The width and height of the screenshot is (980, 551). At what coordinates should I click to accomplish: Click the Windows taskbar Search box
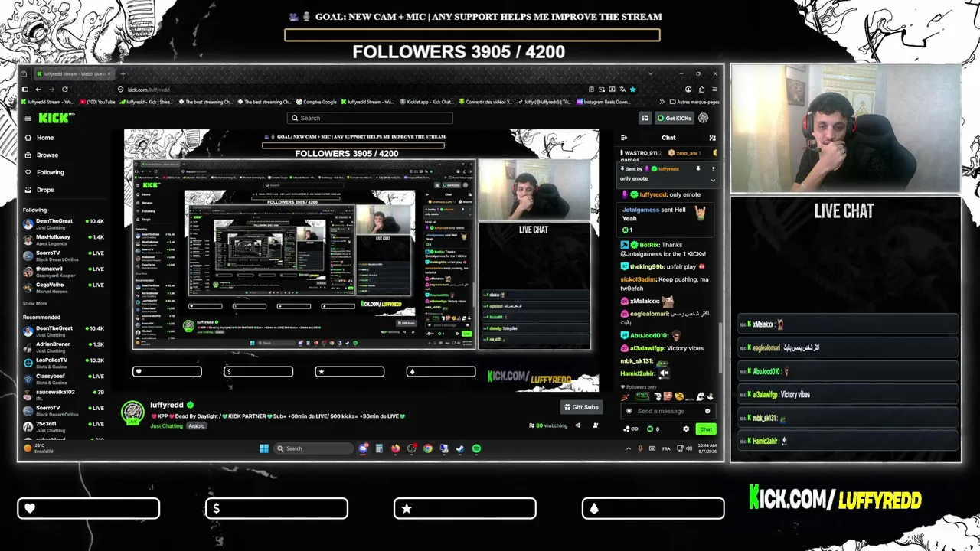(314, 448)
